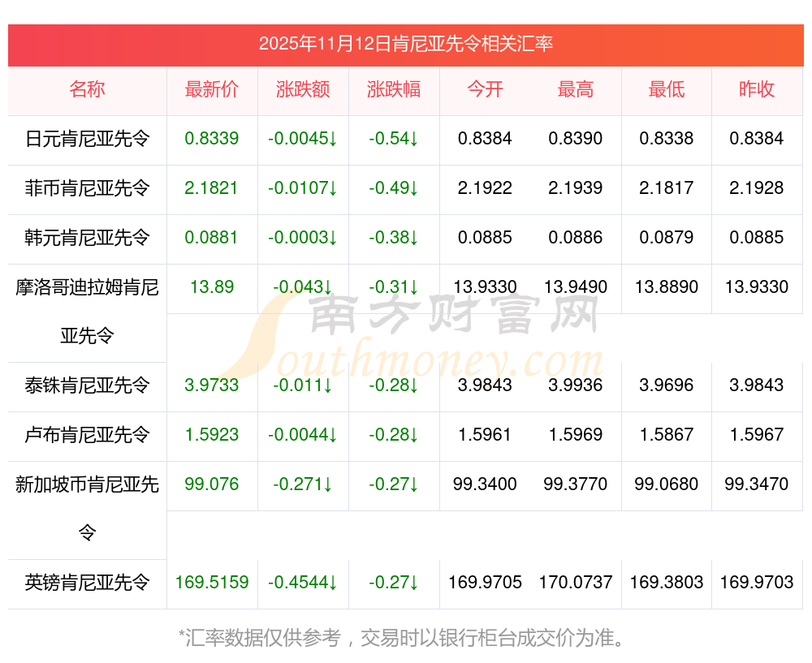Click change percent -0.31↓
This screenshot has width=812, height=663.
tap(394, 286)
